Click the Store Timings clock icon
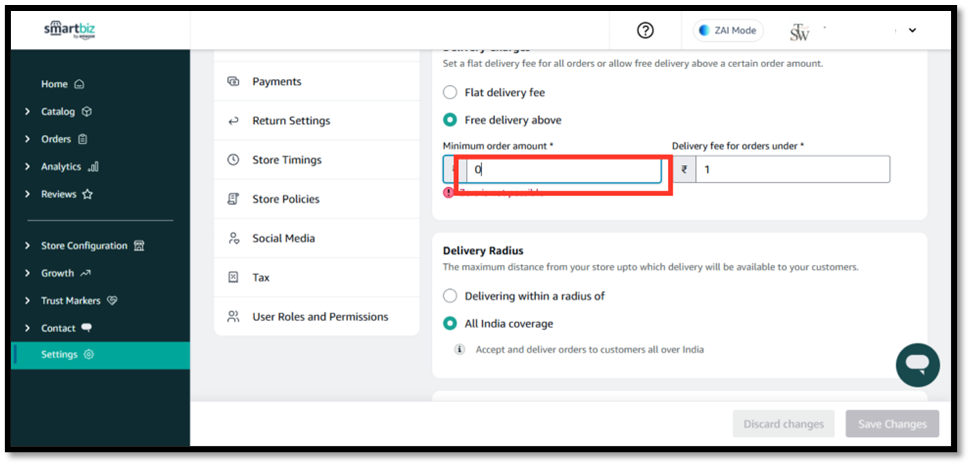The width and height of the screenshot is (970, 465). [x=233, y=160]
